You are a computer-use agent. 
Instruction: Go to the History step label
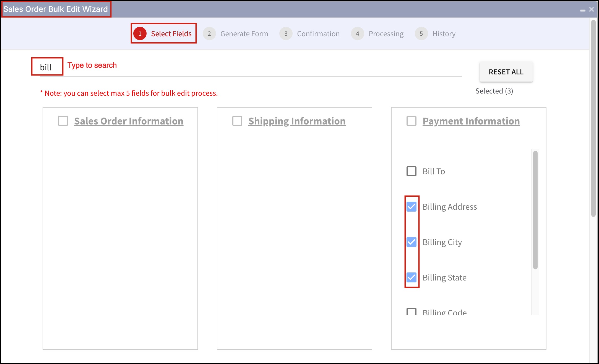click(444, 34)
